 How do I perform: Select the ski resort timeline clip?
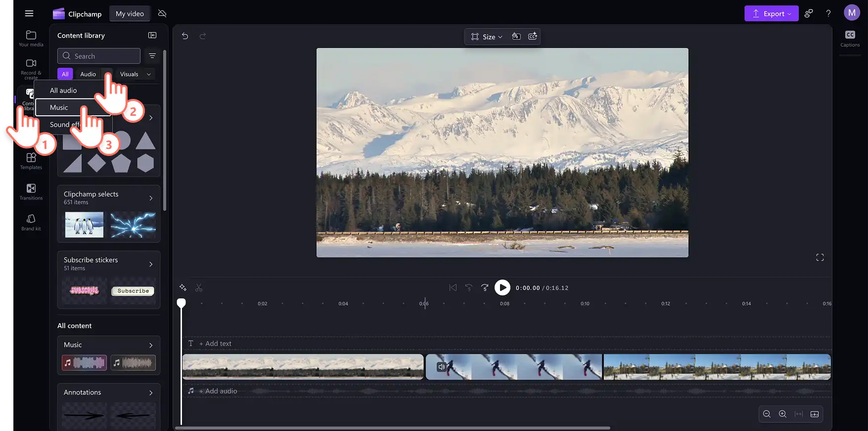coord(717,367)
